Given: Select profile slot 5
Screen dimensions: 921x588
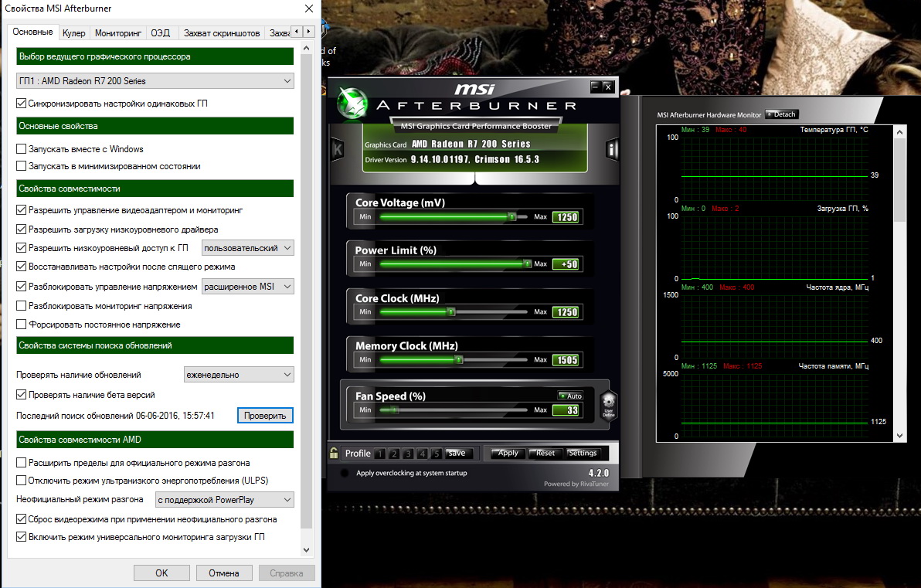Looking at the screenshot, I should (437, 454).
